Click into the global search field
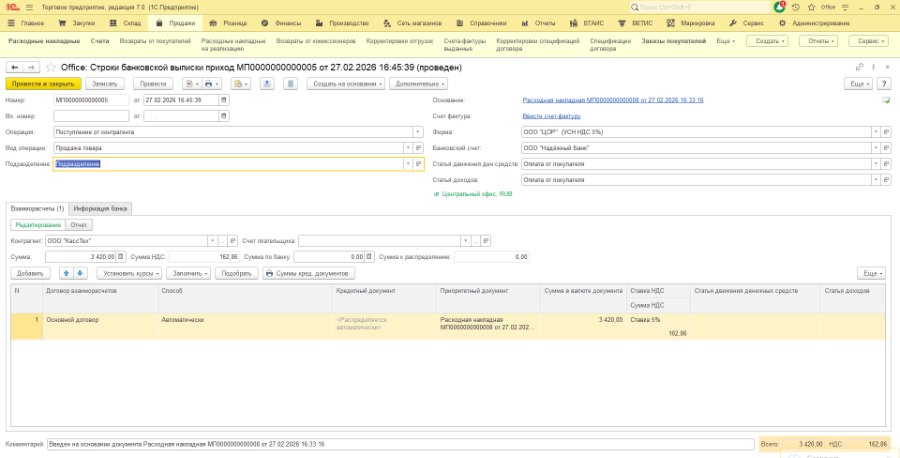Image resolution: width=900 pixels, height=458 pixels. (x=699, y=7)
